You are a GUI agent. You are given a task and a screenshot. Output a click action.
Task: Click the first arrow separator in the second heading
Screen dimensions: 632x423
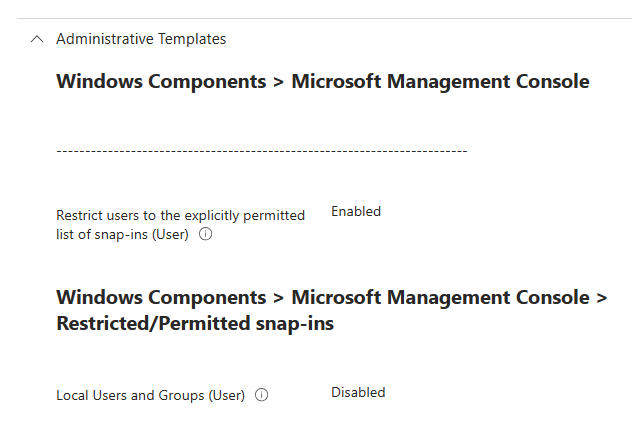coord(279,298)
